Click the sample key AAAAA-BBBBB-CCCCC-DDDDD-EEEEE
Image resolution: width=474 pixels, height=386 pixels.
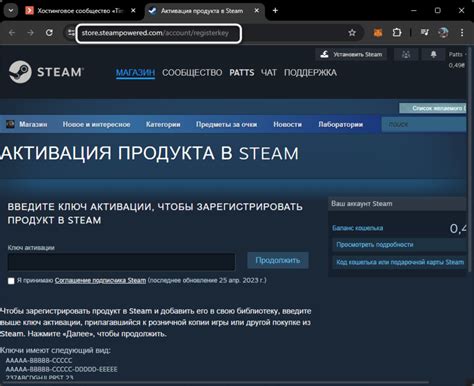[x=61, y=369]
